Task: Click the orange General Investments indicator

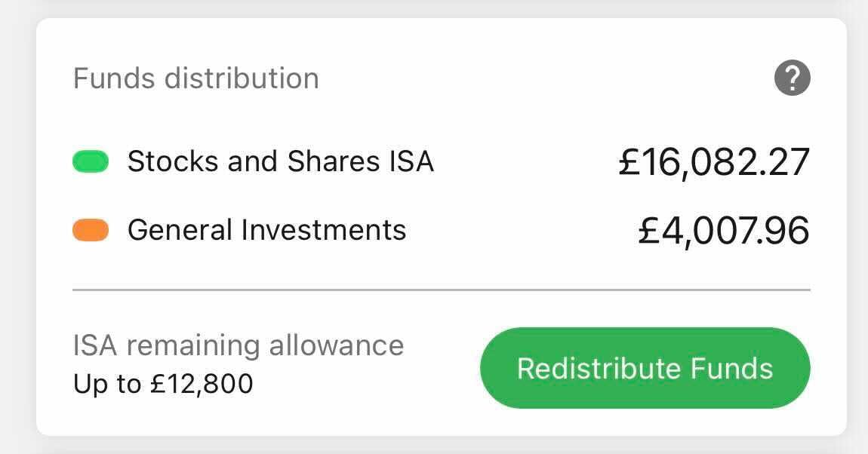Action: click(x=91, y=230)
